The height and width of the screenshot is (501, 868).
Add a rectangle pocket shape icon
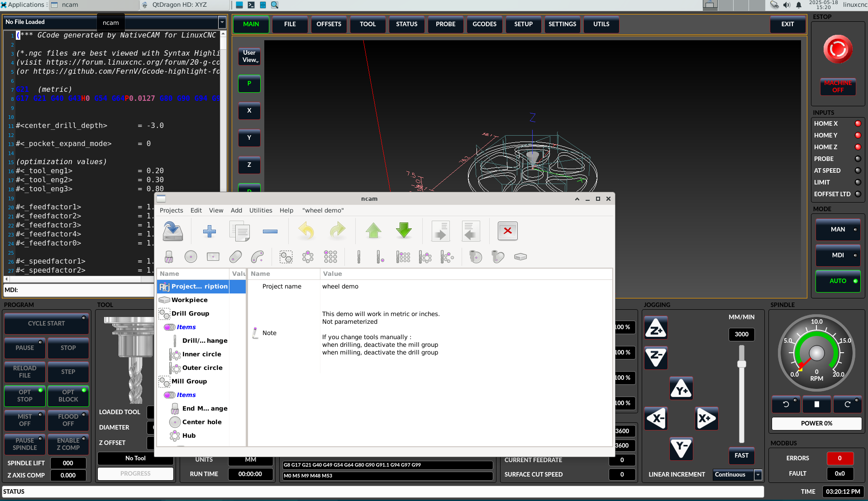click(213, 257)
